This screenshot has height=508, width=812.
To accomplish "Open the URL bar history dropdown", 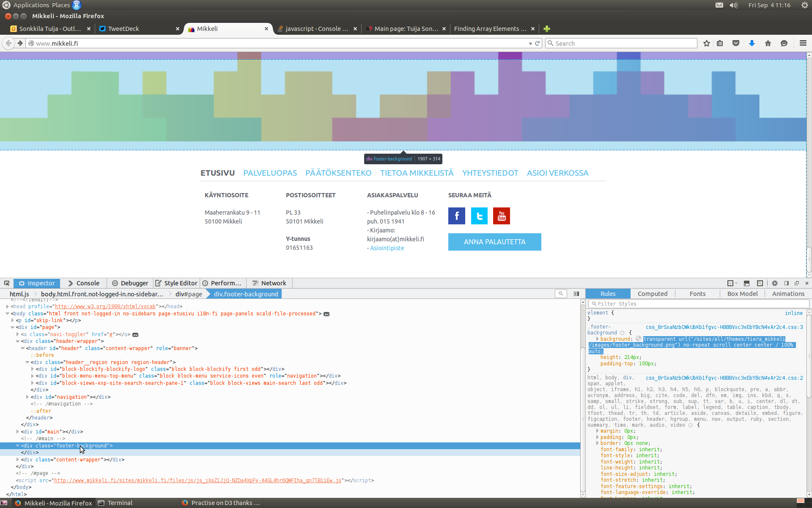I will 530,43.
